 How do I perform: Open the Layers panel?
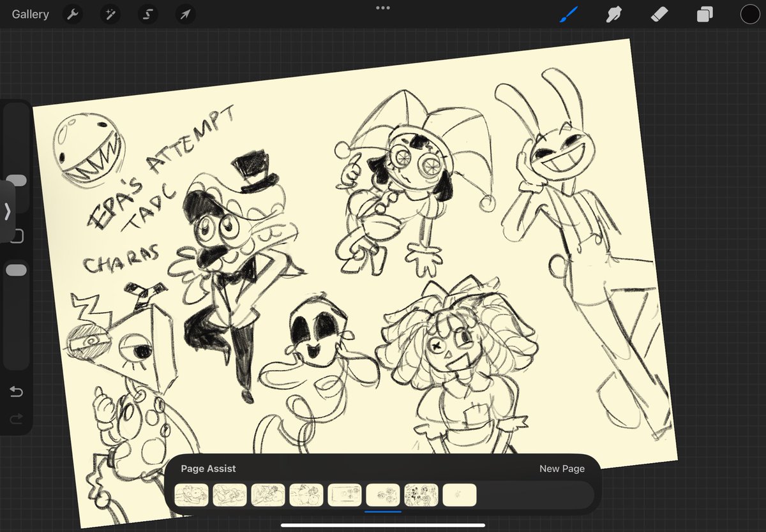click(x=705, y=15)
